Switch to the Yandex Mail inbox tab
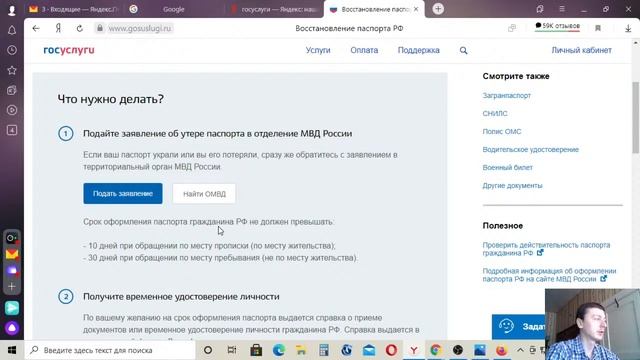The image size is (640, 360). pyautogui.click(x=73, y=9)
